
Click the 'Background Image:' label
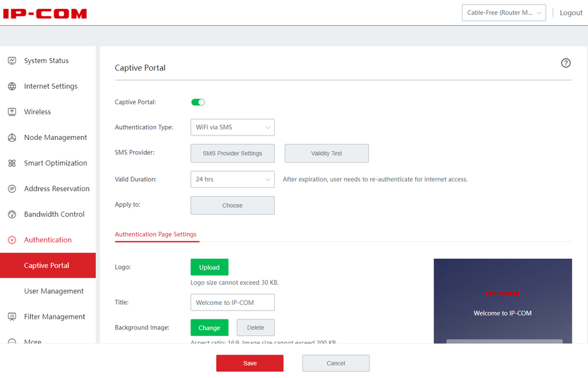pos(142,328)
